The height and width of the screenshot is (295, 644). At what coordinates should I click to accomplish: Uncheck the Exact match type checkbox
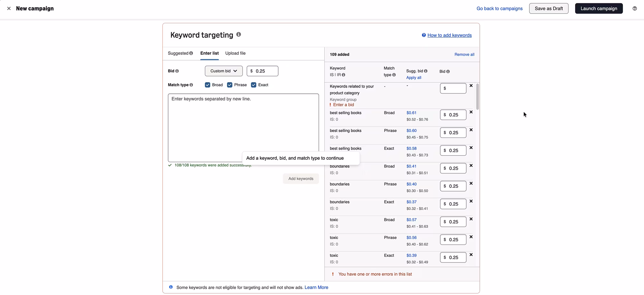coord(253,85)
